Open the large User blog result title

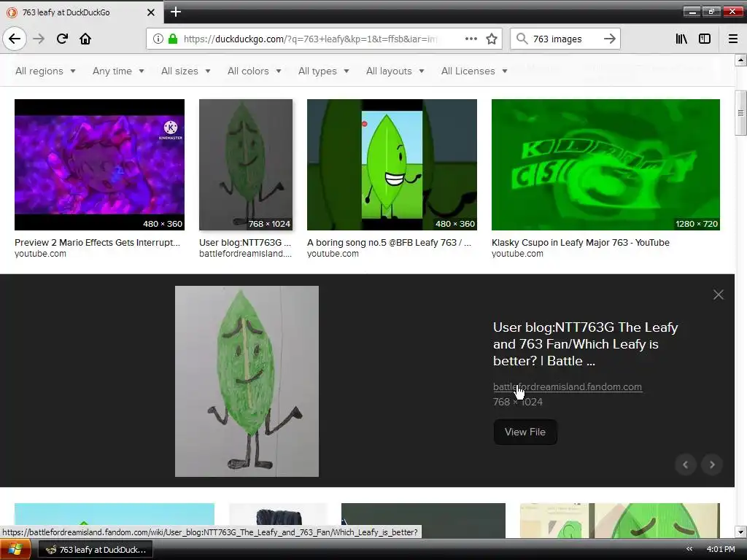tap(586, 344)
